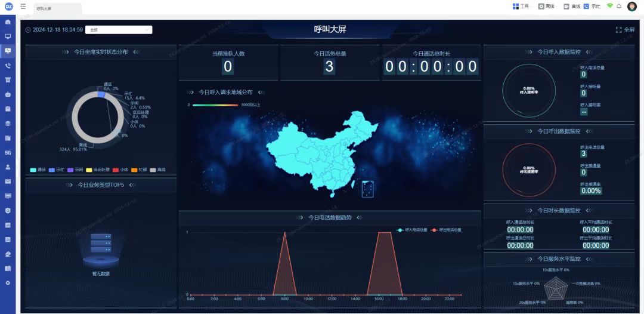Click the green Wi-Fi signal icon
The width and height of the screenshot is (644, 314).
click(x=609, y=6)
